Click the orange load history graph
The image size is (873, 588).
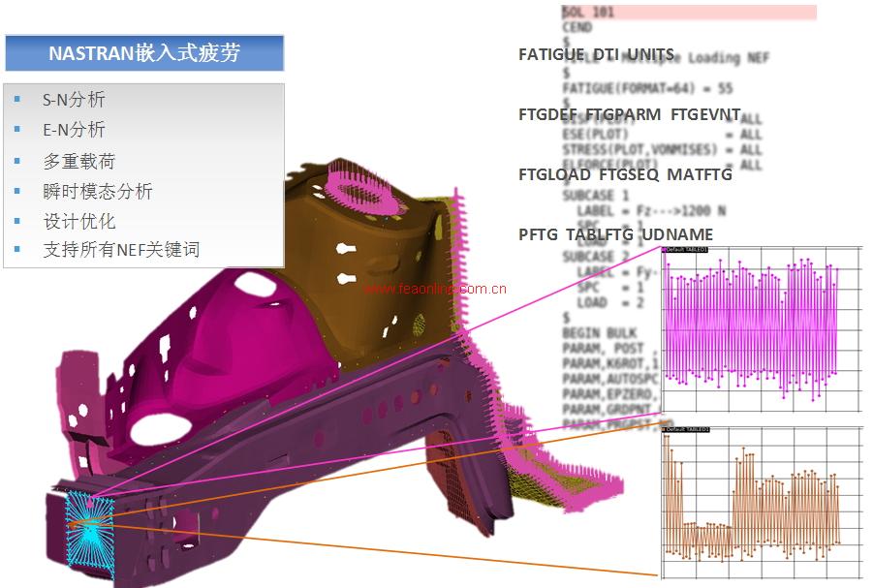coord(749,500)
